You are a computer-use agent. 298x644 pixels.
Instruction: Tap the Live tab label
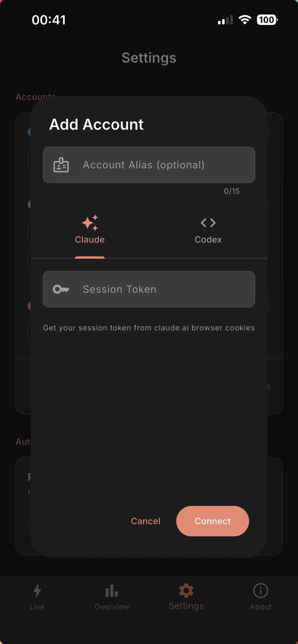(x=37, y=607)
